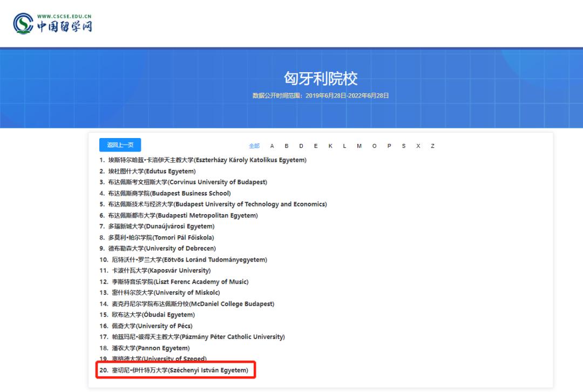The height and width of the screenshot is (392, 583).
Task: Filter universities by letter Z
Action: pyautogui.click(x=432, y=146)
